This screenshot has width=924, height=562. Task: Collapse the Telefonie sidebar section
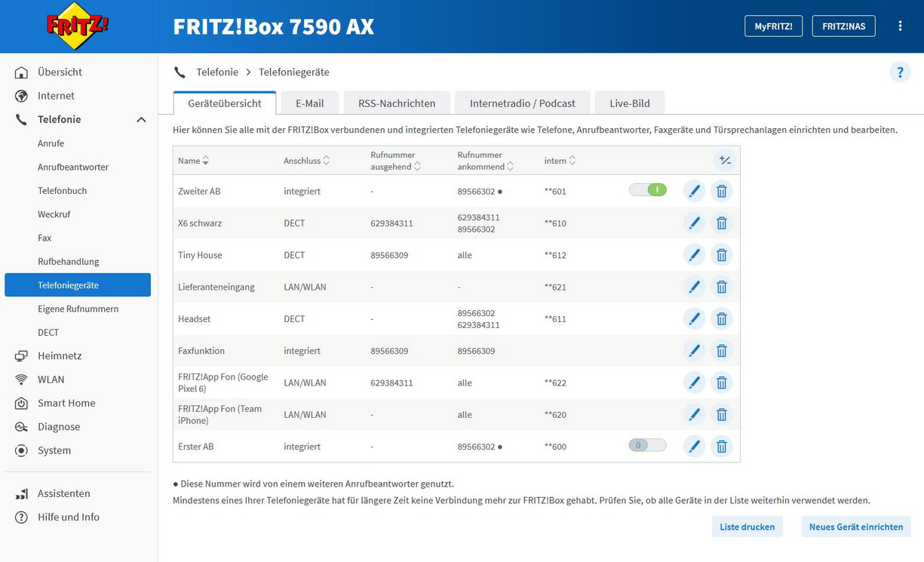tap(141, 120)
